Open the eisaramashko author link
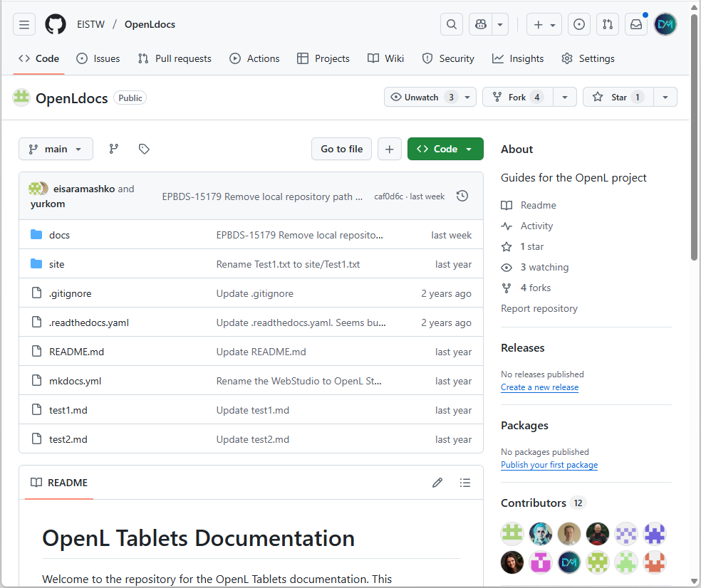This screenshot has height=588, width=701. tap(84, 189)
